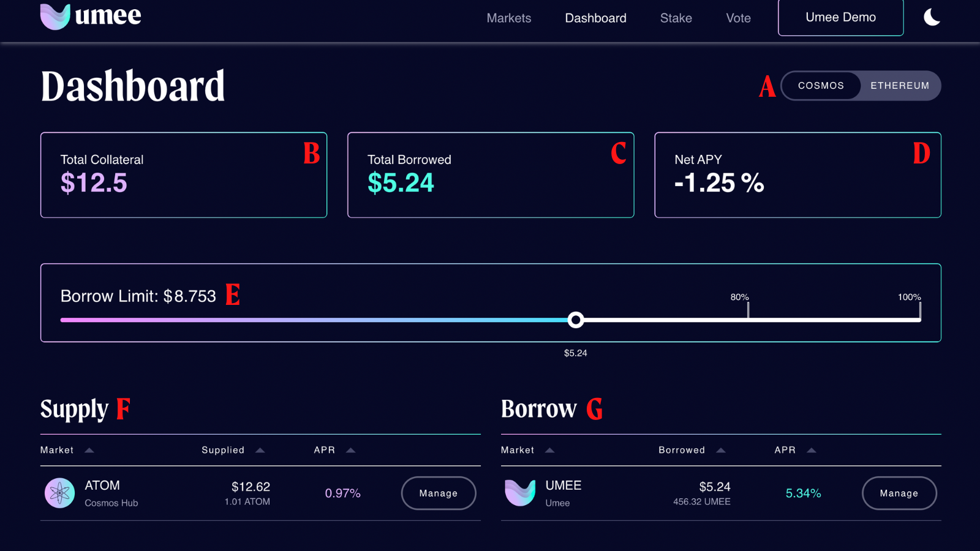Sort Supply table by Market arrow
980x551 pixels.
89,450
